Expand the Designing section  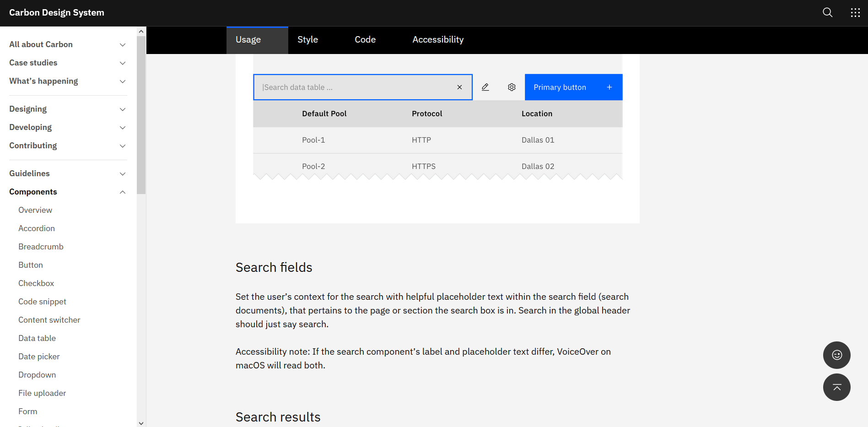pos(122,109)
